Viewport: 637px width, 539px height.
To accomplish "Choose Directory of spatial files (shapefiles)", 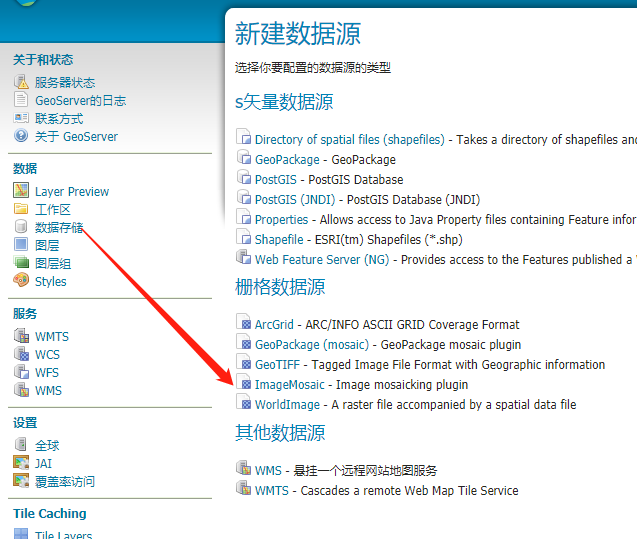I will click(x=350, y=139).
